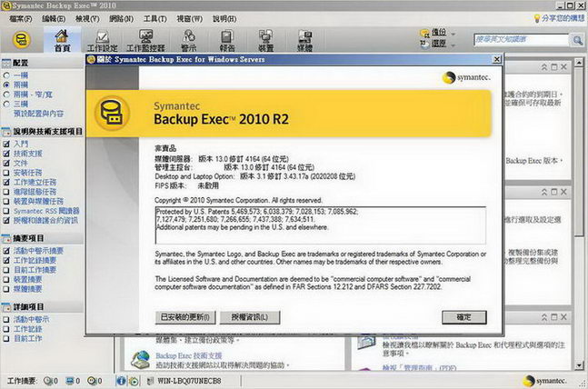Image resolution: width=588 pixels, height=389 pixels.
Task: Uncheck the 工作記錄摘要 checkbox
Action: 6,260
